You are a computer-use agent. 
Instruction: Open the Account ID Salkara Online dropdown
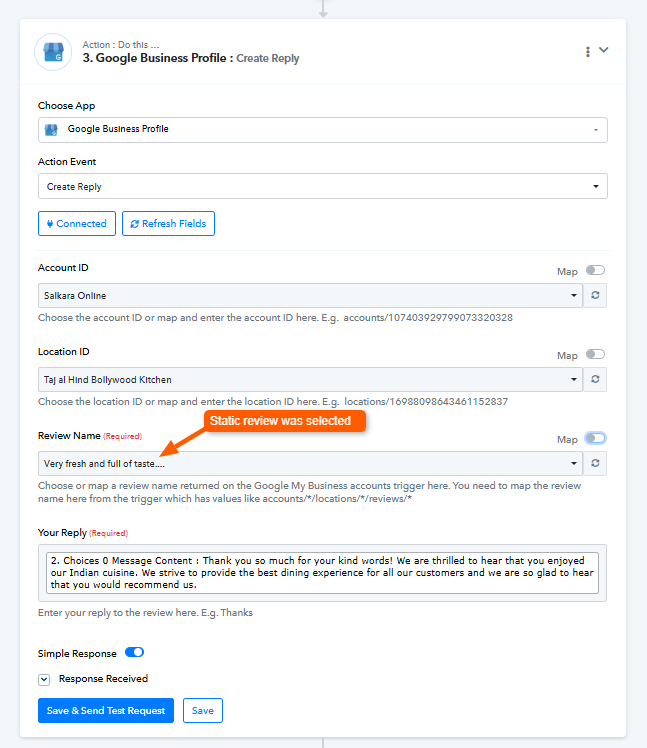310,296
